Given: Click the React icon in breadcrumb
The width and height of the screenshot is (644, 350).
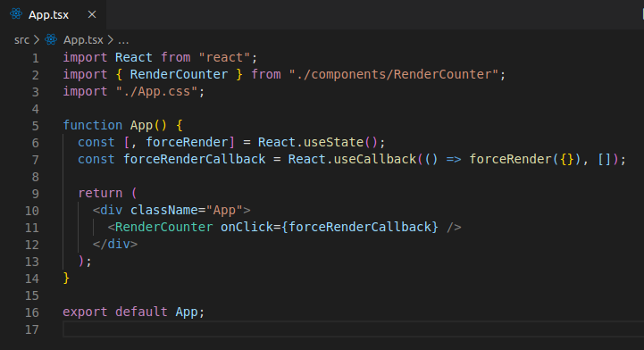Looking at the screenshot, I should 51,40.
